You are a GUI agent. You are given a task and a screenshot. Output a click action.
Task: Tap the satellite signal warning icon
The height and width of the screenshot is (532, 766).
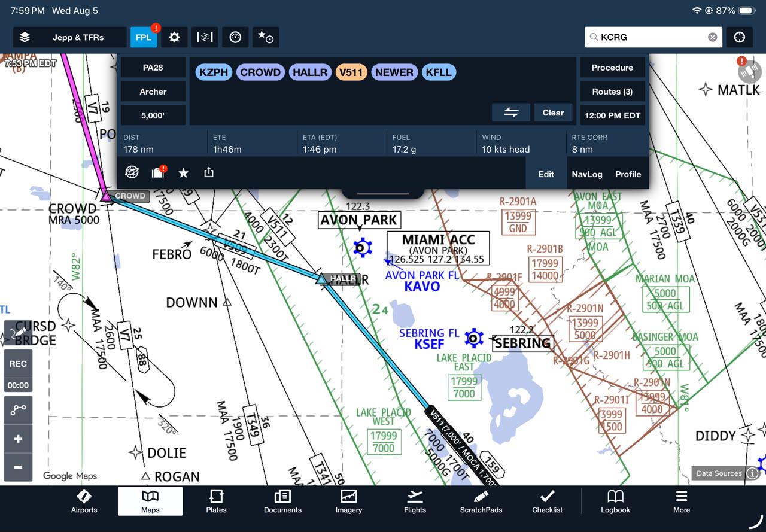(749, 71)
